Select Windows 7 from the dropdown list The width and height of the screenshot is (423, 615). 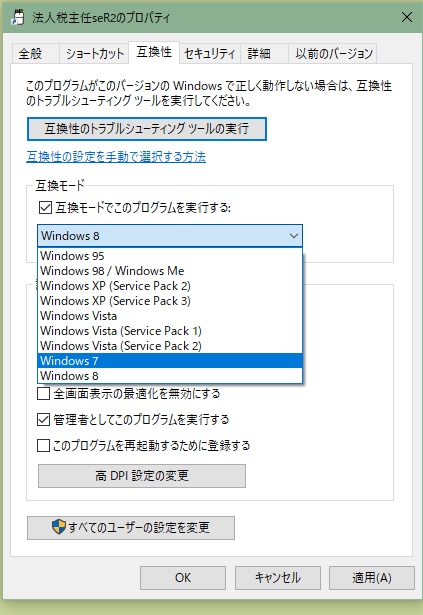pos(170,361)
